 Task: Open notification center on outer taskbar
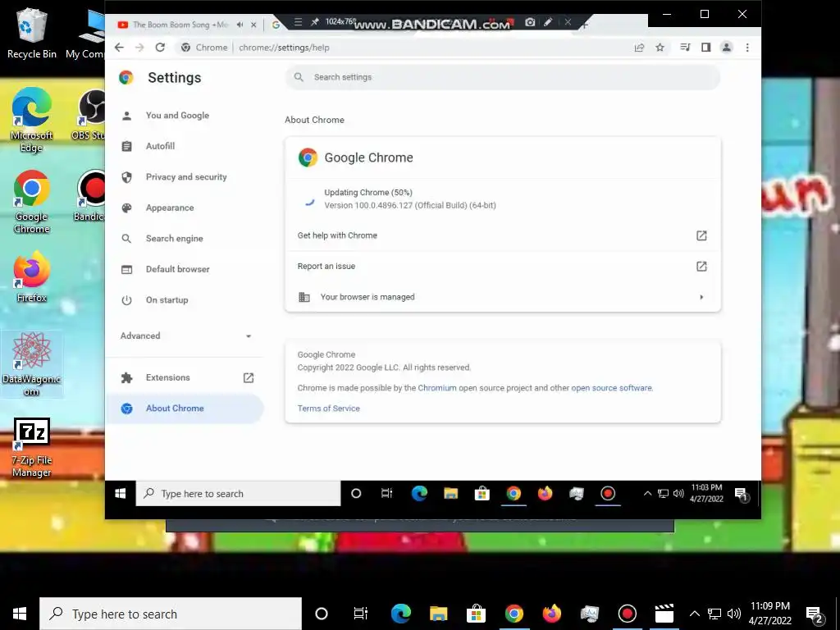(815, 614)
